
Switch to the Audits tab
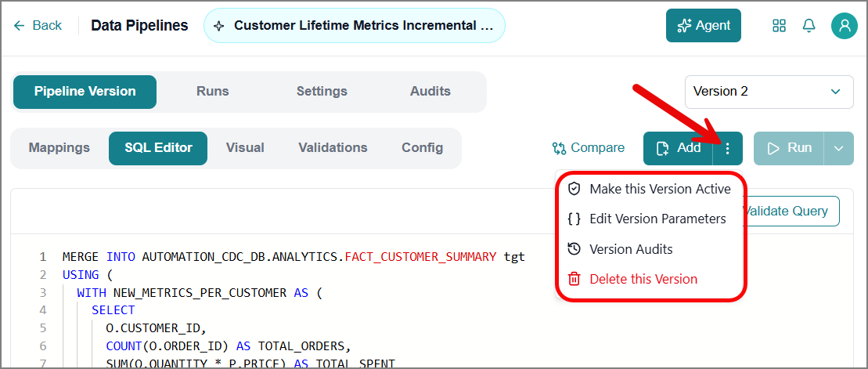point(430,92)
